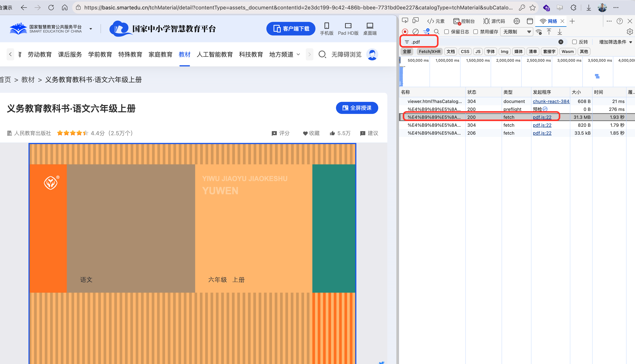635x364 pixels.
Task: Open the DevTools performance chip icon tab
Action: pos(517,21)
